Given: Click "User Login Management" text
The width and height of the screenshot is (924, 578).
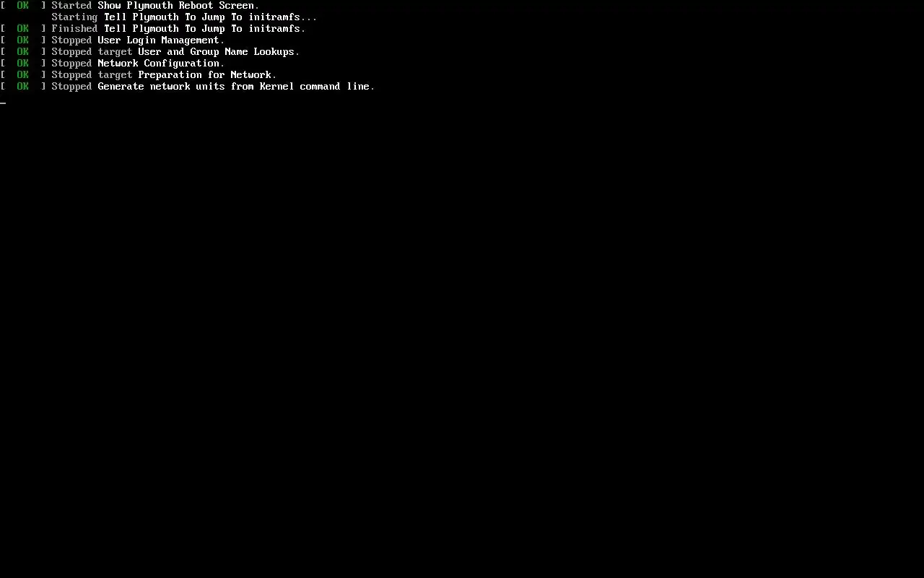Looking at the screenshot, I should coord(158,40).
